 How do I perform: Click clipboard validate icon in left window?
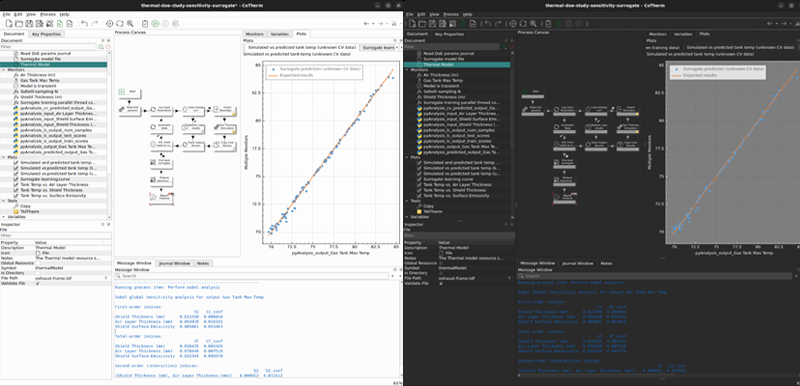[145, 24]
